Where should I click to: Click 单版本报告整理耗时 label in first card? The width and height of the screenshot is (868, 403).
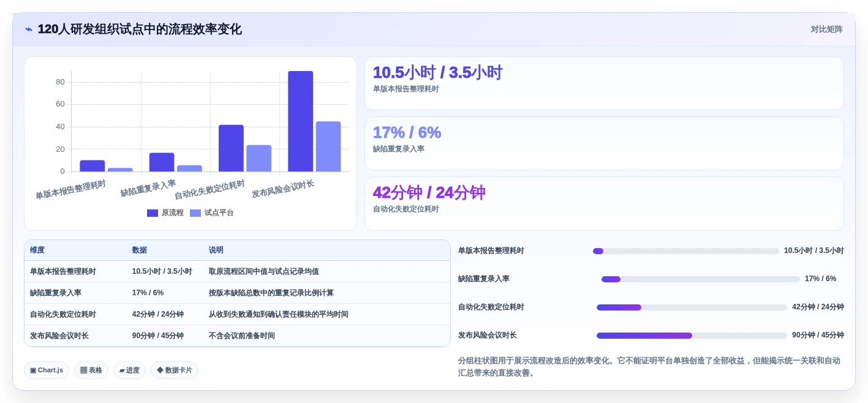[x=406, y=89]
